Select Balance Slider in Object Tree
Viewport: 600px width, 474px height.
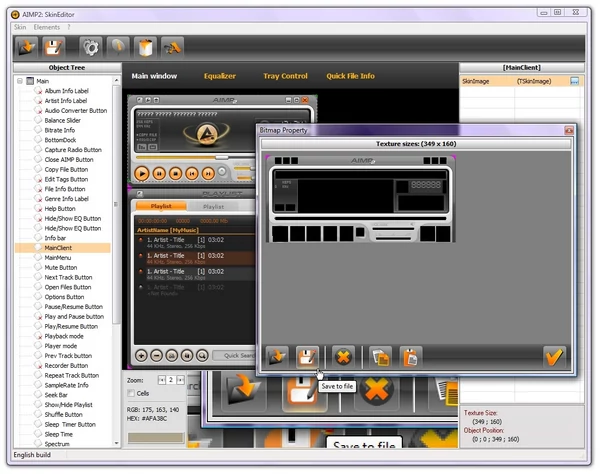coord(62,120)
